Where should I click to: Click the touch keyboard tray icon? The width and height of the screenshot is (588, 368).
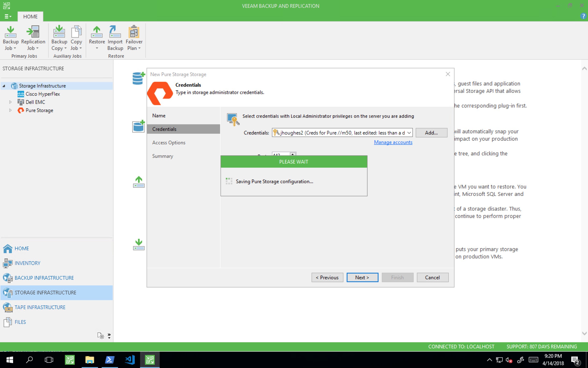(x=533, y=360)
